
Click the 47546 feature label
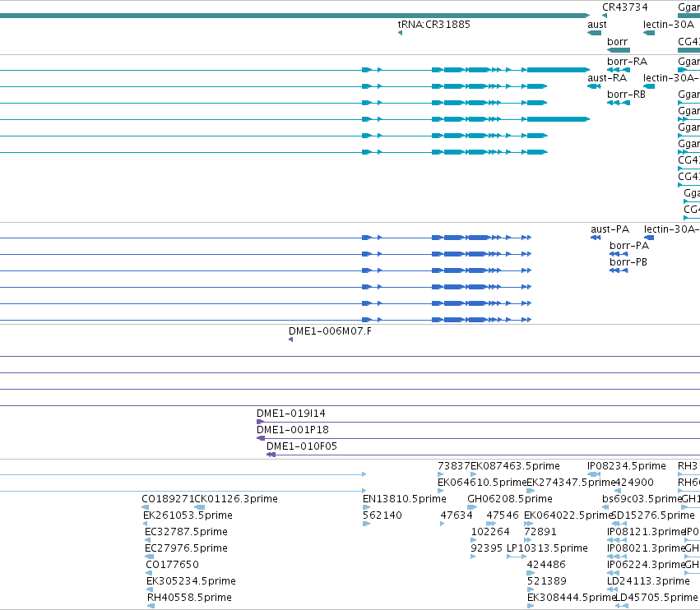coord(503,515)
